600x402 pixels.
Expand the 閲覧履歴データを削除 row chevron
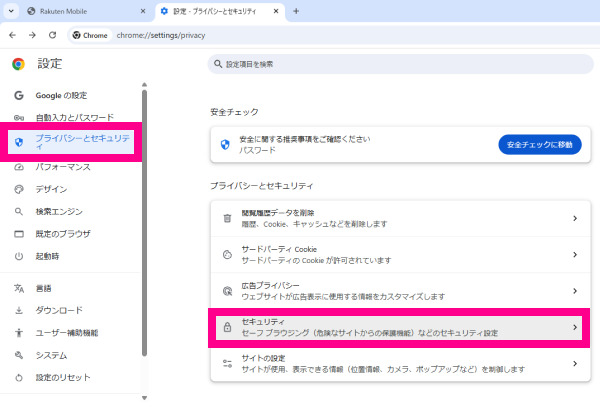574,218
